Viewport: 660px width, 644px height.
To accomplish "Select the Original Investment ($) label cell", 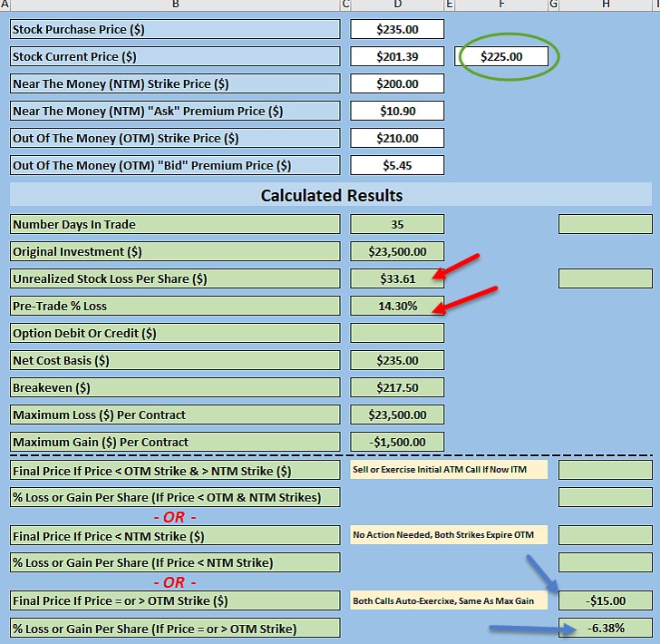I will (175, 251).
